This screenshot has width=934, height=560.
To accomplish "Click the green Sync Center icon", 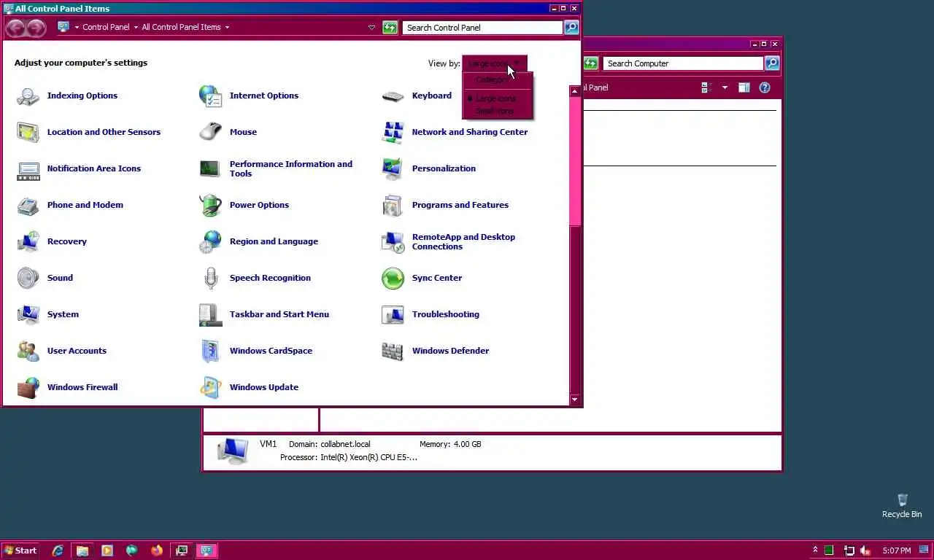I will 393,278.
